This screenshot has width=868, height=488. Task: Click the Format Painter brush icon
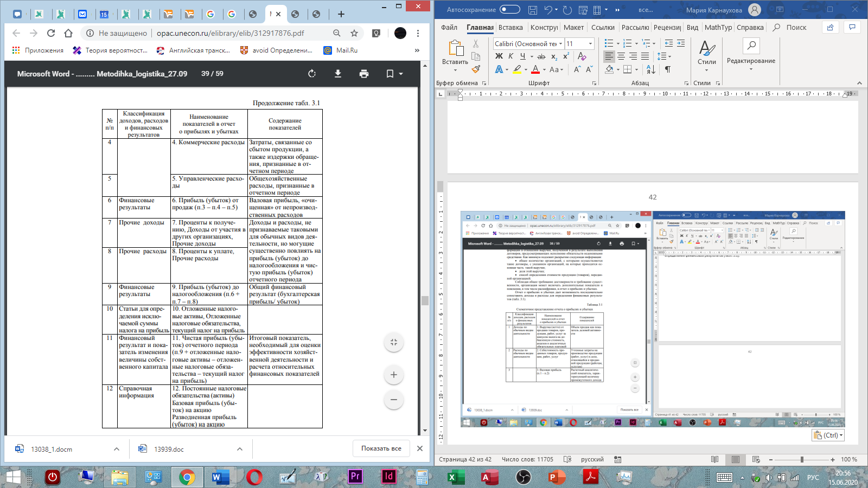[x=476, y=69]
